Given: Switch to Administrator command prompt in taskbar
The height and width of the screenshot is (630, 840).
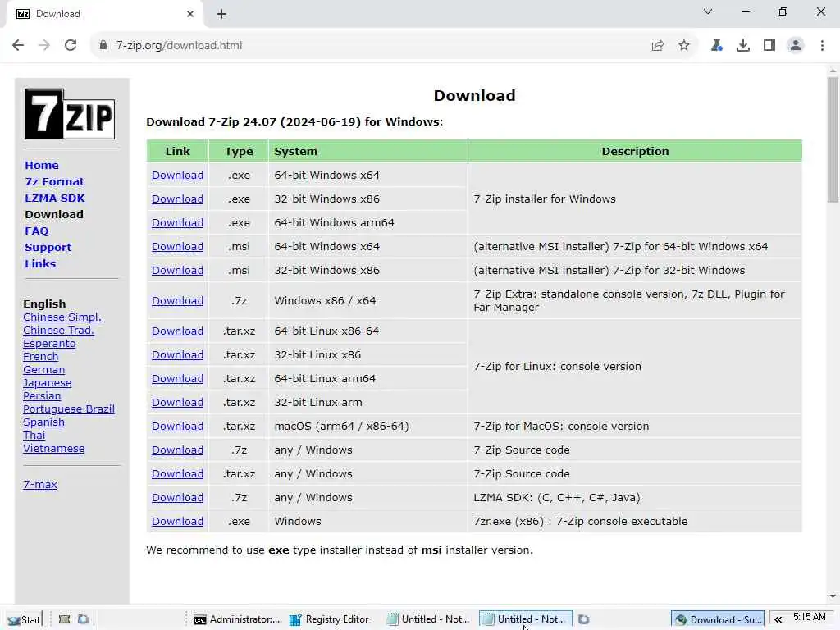Looking at the screenshot, I should pos(236,619).
